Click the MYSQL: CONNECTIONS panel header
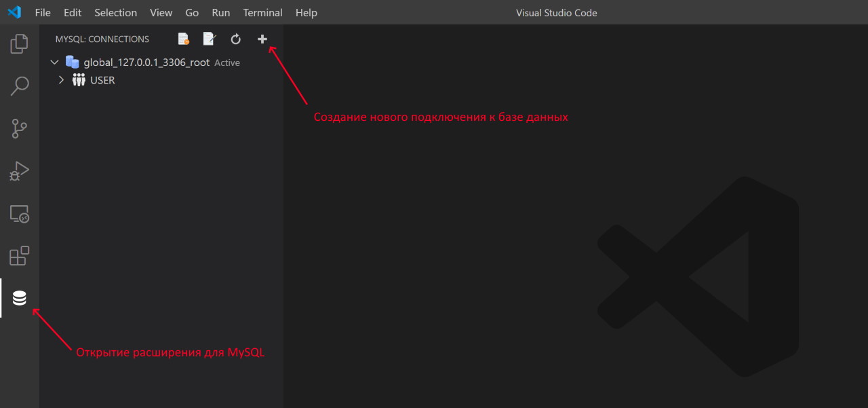 (x=102, y=39)
